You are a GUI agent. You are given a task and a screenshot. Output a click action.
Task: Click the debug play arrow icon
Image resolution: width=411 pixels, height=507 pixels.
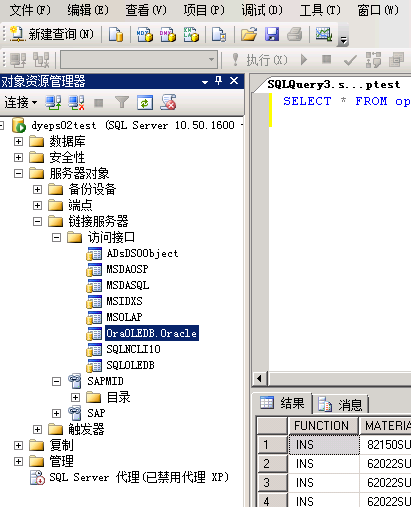click(304, 60)
